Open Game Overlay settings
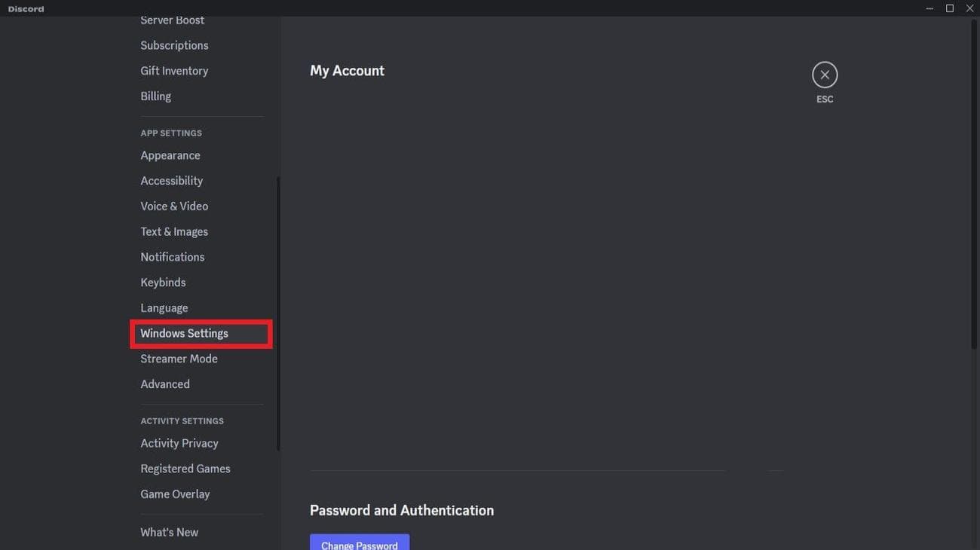 175,494
